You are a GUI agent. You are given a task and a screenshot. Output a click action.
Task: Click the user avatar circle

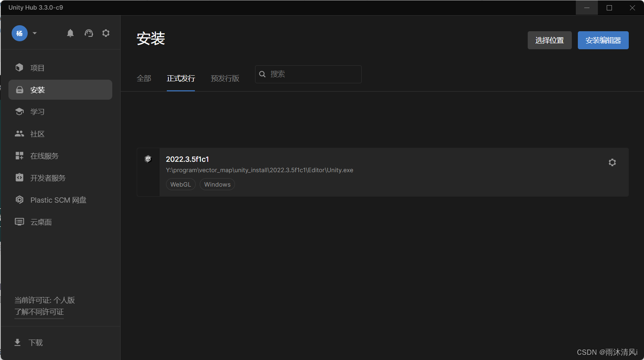click(20, 33)
